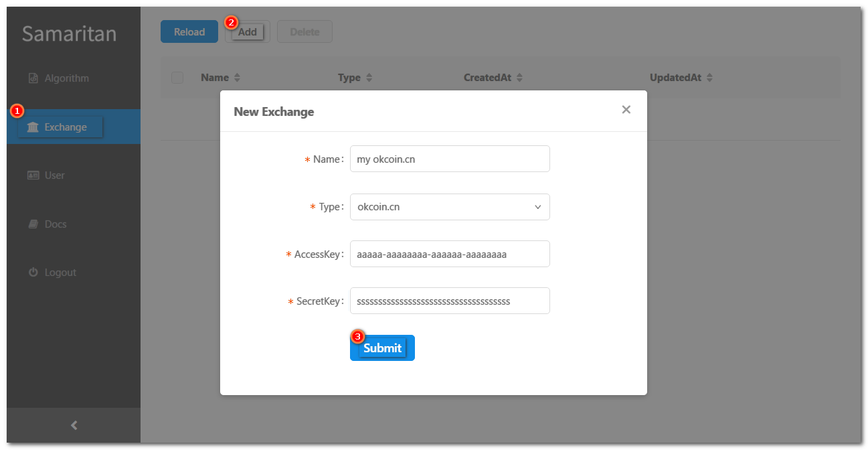Click the Logout power icon
This screenshot has height=450, width=868.
click(33, 273)
